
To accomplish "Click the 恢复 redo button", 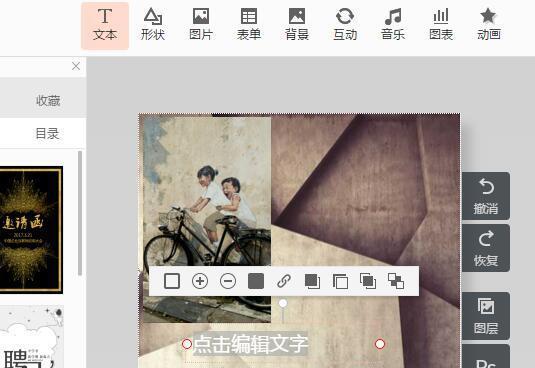I will [x=486, y=248].
